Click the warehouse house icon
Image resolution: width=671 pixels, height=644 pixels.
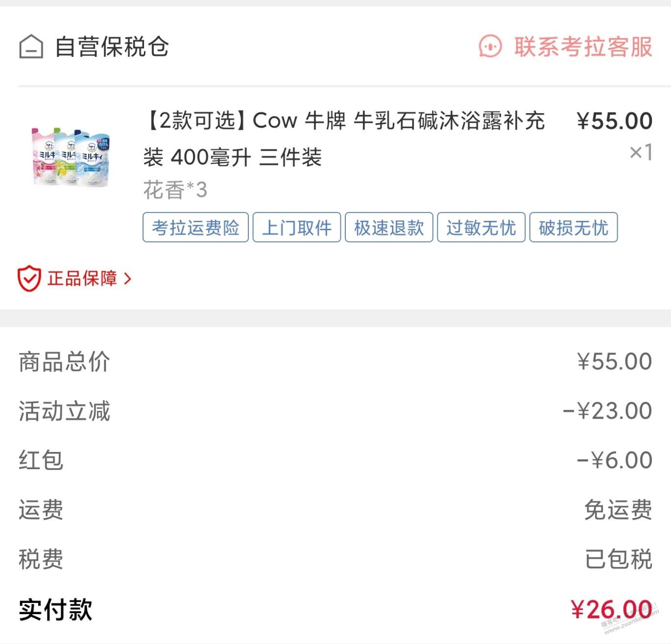31,47
